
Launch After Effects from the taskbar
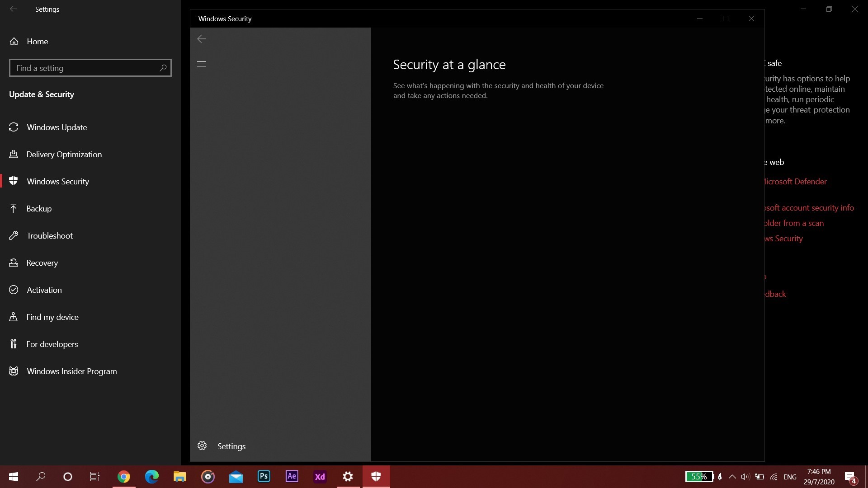pyautogui.click(x=292, y=477)
